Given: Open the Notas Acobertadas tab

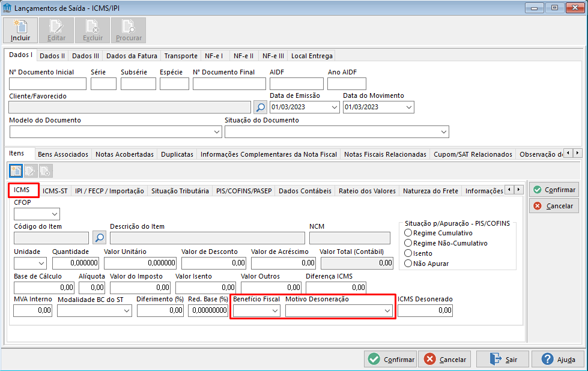Looking at the screenshot, I should (x=124, y=154).
